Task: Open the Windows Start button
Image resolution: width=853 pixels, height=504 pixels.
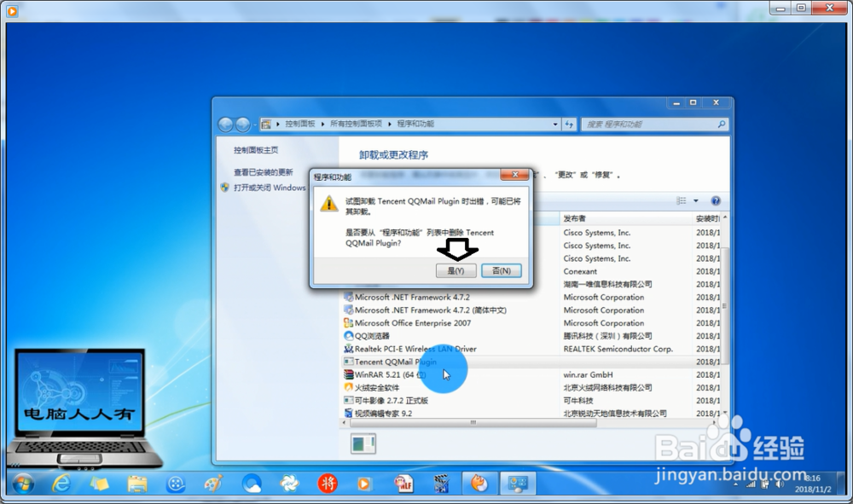Action: 22,484
